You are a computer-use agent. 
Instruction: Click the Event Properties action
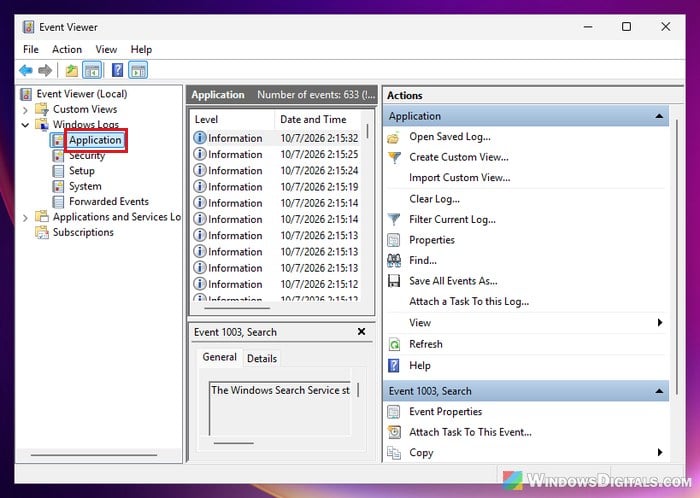446,412
